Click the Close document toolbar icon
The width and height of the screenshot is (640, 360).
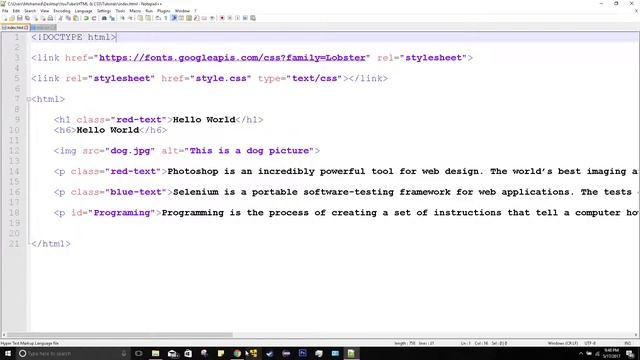36,18
